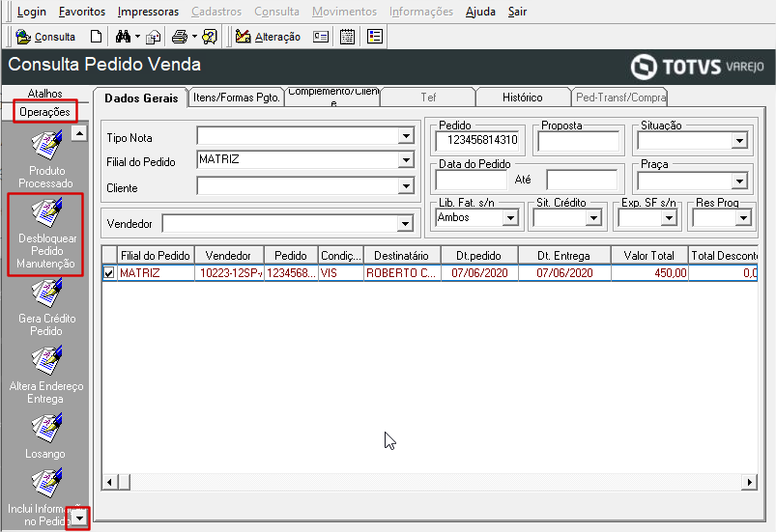776x532 pixels.
Task: Click the help question mark icon
Action: pos(210,37)
